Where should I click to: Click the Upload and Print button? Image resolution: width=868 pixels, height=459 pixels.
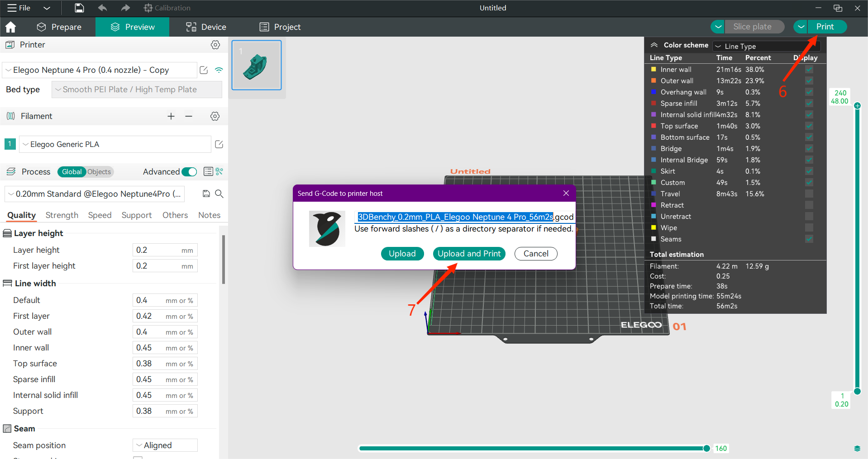pyautogui.click(x=469, y=254)
